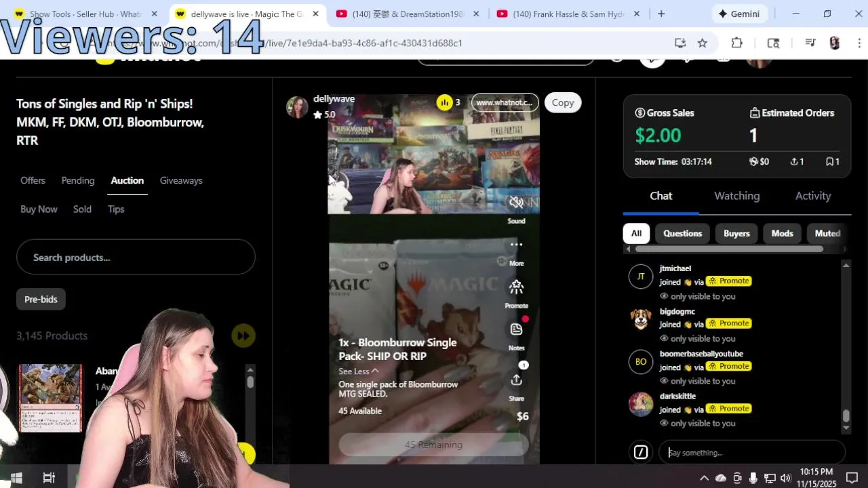The height and width of the screenshot is (488, 868).
Task: Collapse the description with See Less
Action: [x=359, y=371]
